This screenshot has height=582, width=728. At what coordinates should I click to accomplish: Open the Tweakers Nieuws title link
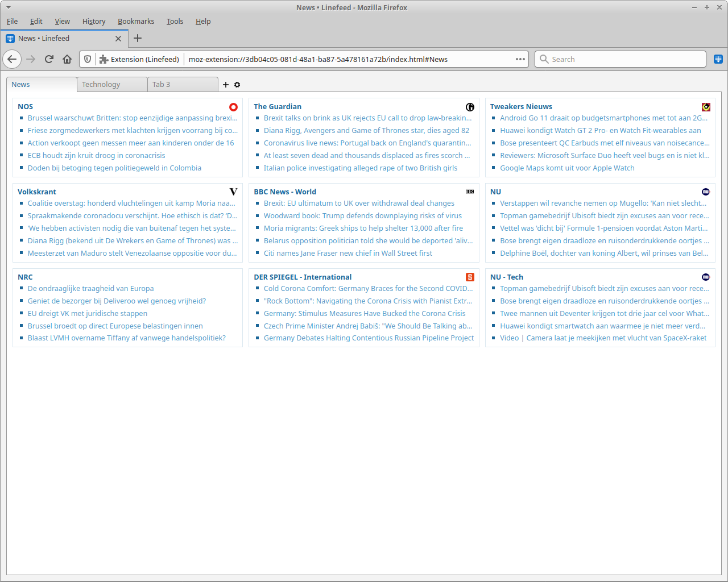(521, 106)
